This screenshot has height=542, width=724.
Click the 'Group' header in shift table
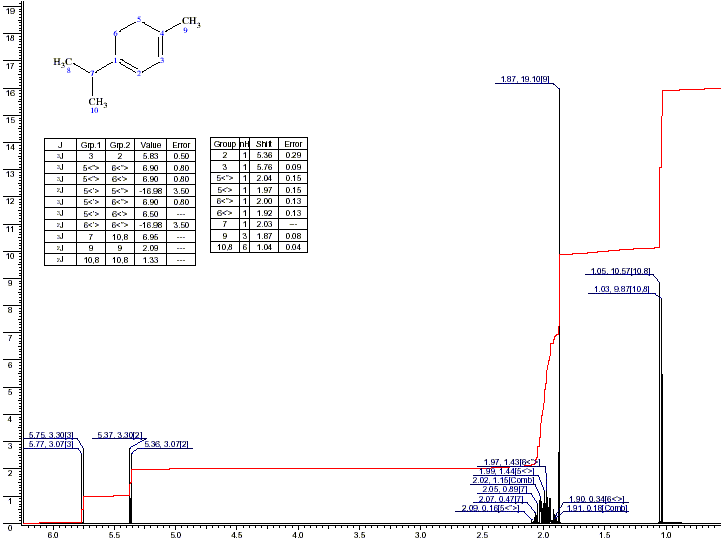click(x=225, y=144)
